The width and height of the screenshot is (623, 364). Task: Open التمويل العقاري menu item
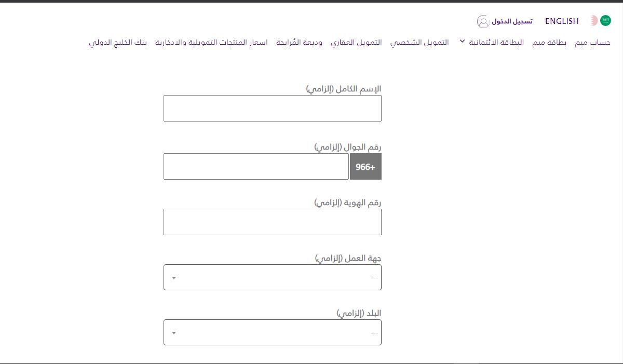tap(356, 43)
